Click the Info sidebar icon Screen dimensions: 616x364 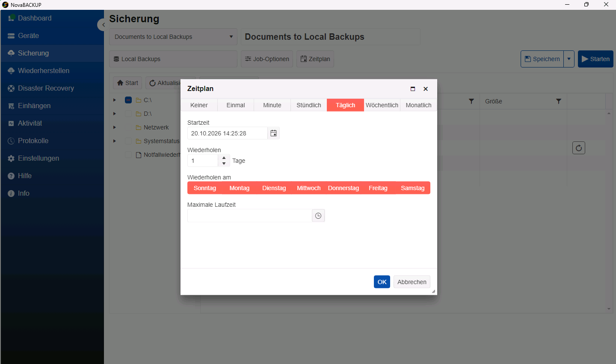(x=11, y=194)
